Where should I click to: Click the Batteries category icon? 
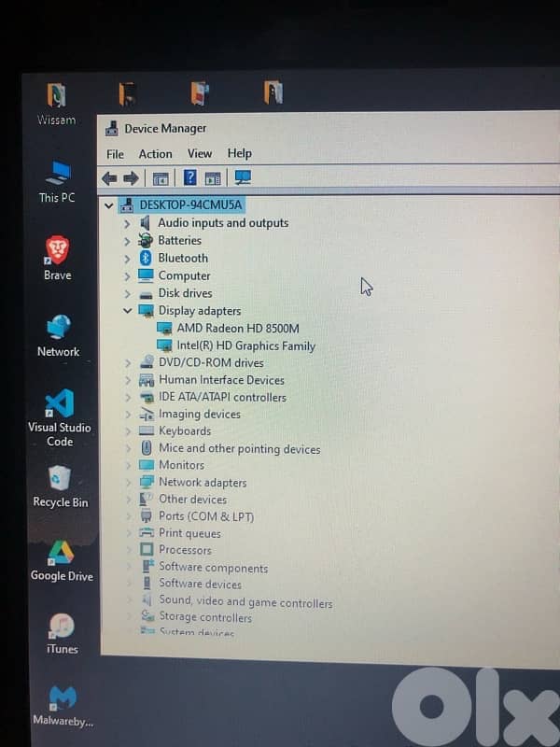pyautogui.click(x=146, y=241)
